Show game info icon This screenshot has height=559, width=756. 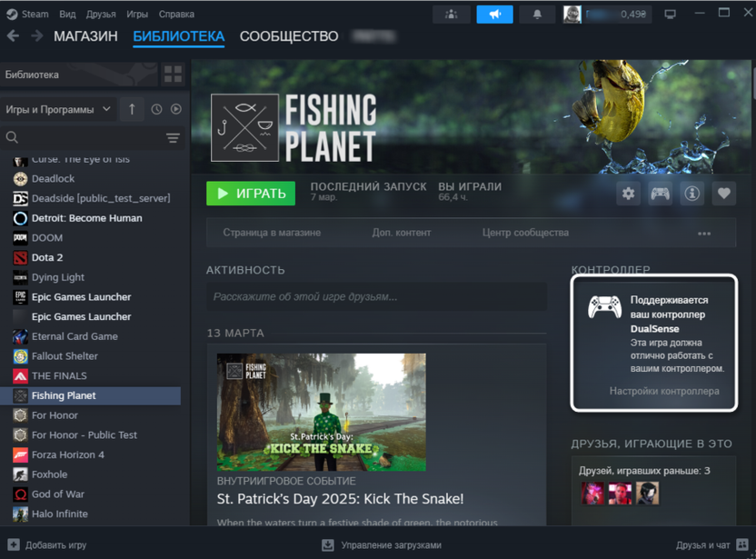coord(691,194)
